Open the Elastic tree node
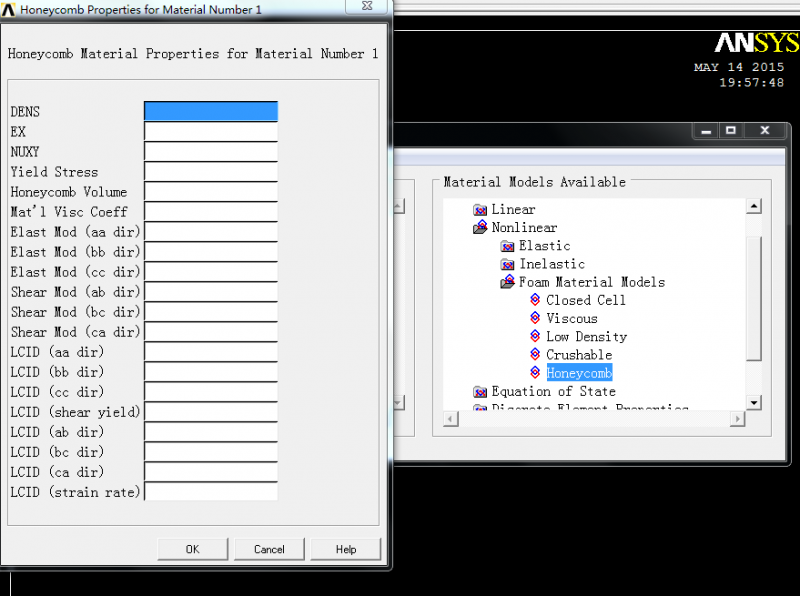The height and width of the screenshot is (596, 800). (x=544, y=246)
